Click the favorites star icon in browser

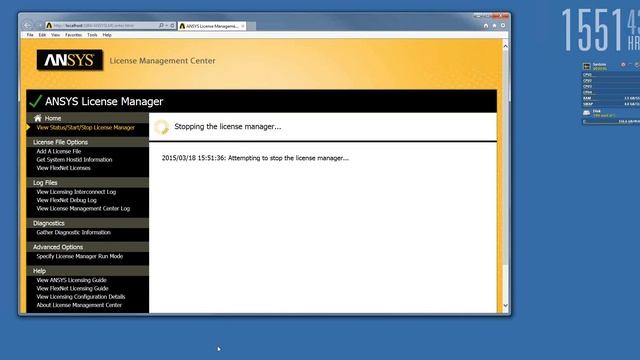pos(494,26)
